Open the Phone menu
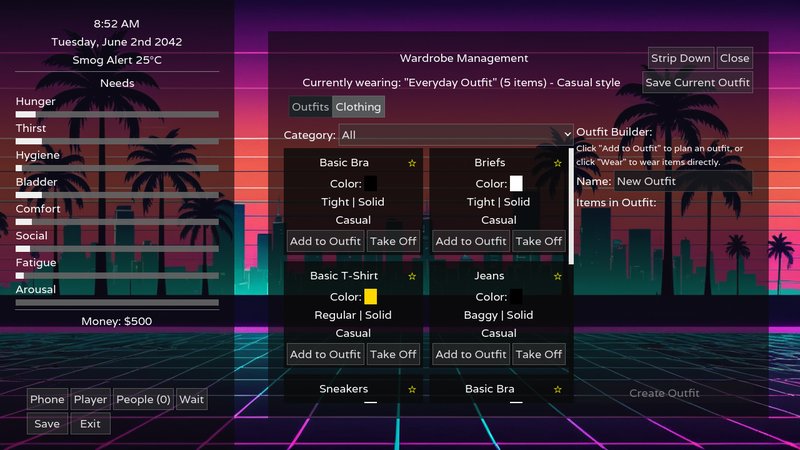This screenshot has width=800, height=450. click(47, 399)
